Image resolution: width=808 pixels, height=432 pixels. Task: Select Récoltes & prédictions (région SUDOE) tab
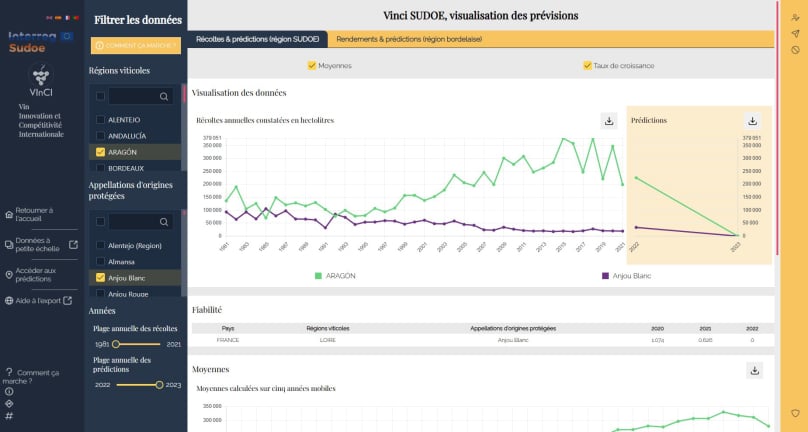click(x=258, y=38)
